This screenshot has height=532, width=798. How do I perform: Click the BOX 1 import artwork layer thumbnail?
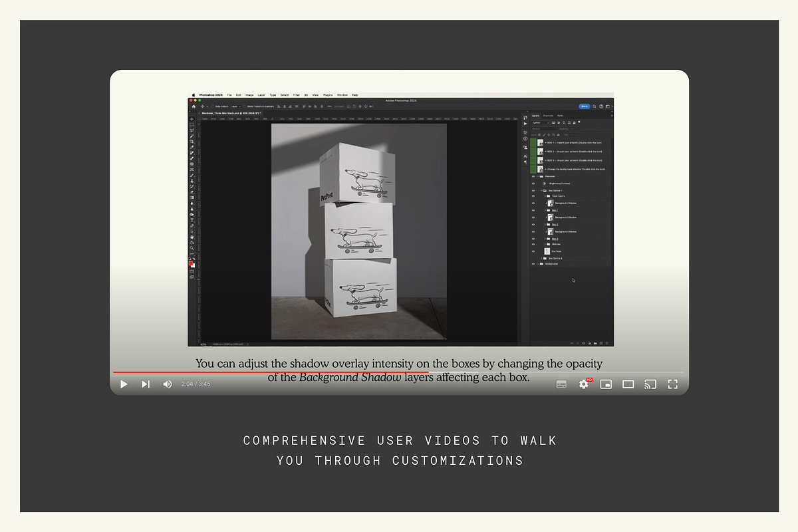pos(540,142)
